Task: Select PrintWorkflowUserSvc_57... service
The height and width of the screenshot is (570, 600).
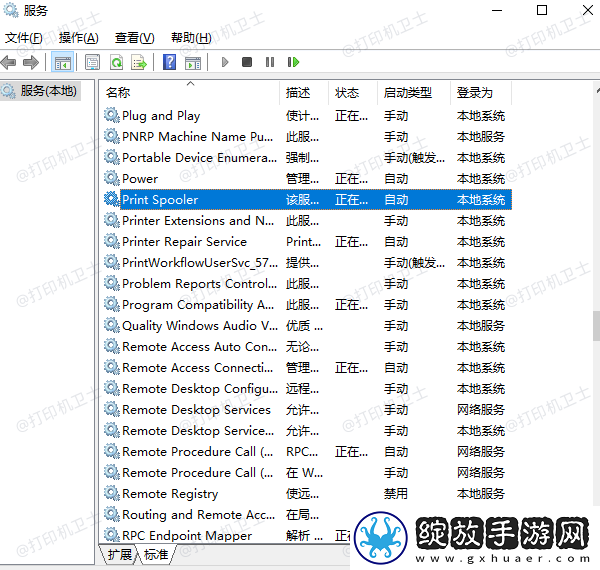Action: pos(307,262)
